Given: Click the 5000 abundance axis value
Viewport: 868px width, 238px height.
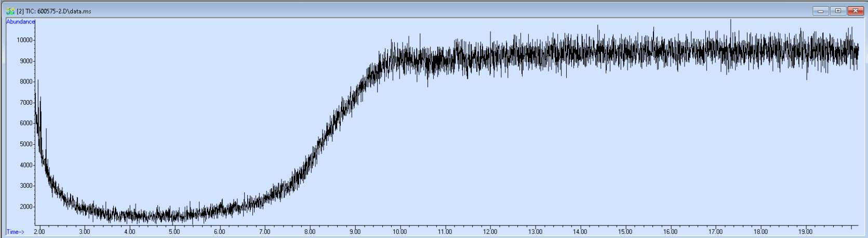Looking at the screenshot, I should click(25, 144).
